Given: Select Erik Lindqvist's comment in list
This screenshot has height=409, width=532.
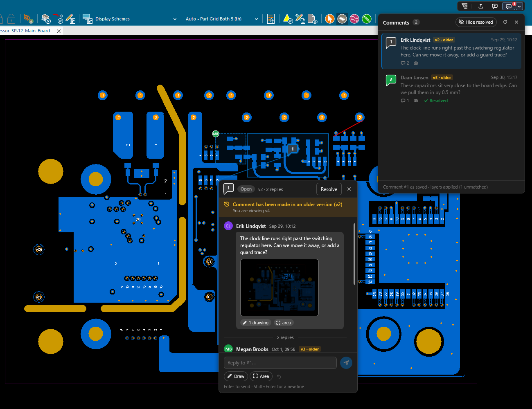Looking at the screenshot, I should point(451,51).
